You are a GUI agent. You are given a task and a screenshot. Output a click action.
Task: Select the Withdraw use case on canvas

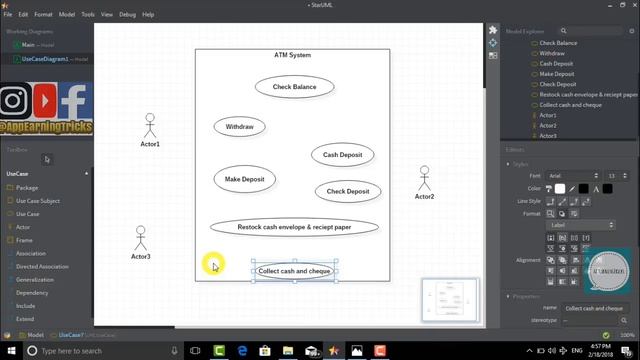tap(240, 127)
